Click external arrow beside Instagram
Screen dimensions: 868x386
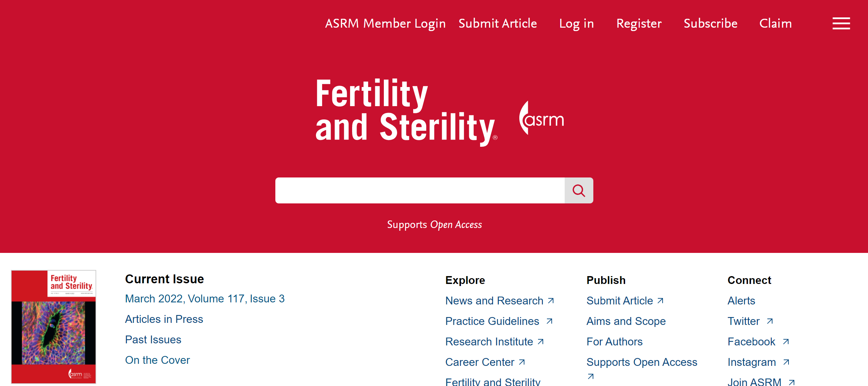pyautogui.click(x=786, y=362)
